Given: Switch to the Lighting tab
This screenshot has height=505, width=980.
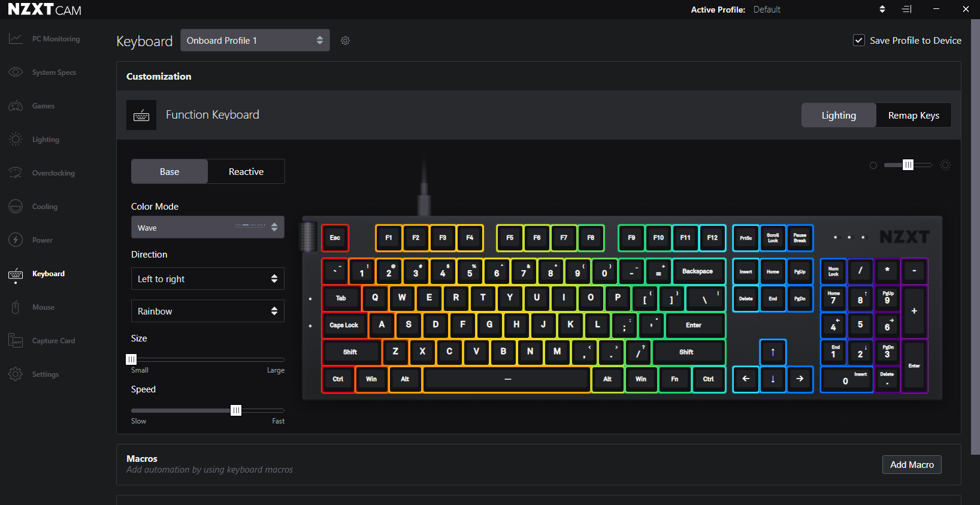Looking at the screenshot, I should (839, 115).
